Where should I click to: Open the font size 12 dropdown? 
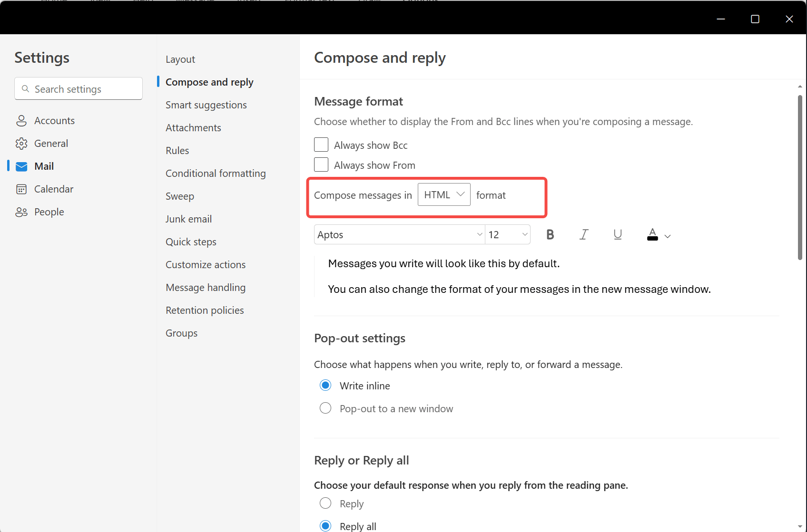[508, 234]
